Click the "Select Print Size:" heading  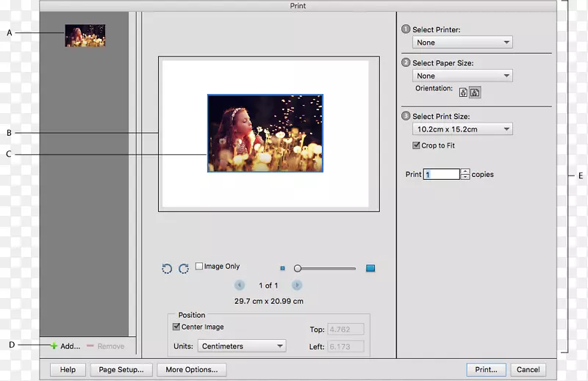click(x=441, y=117)
